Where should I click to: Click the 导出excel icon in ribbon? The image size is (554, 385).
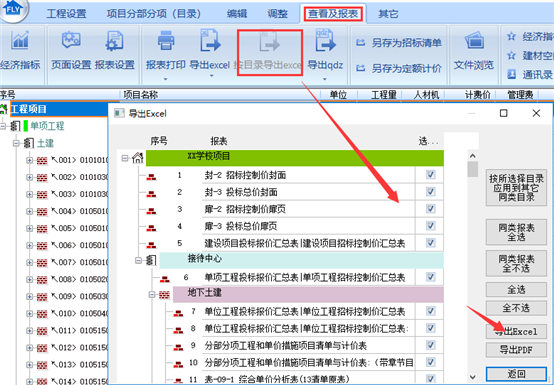(x=210, y=41)
